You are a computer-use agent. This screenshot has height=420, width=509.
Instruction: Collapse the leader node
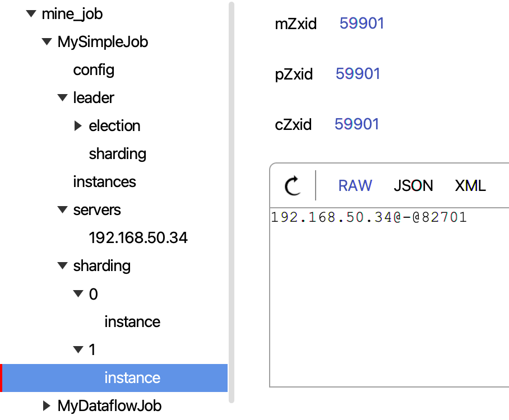[62, 97]
